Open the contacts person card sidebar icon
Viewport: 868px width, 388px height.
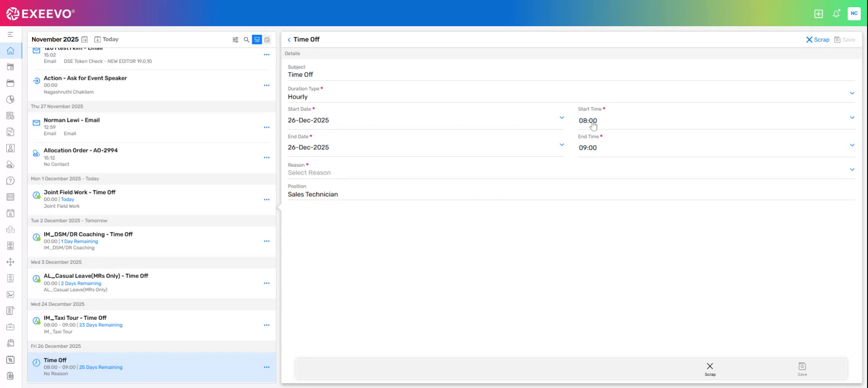click(10, 148)
